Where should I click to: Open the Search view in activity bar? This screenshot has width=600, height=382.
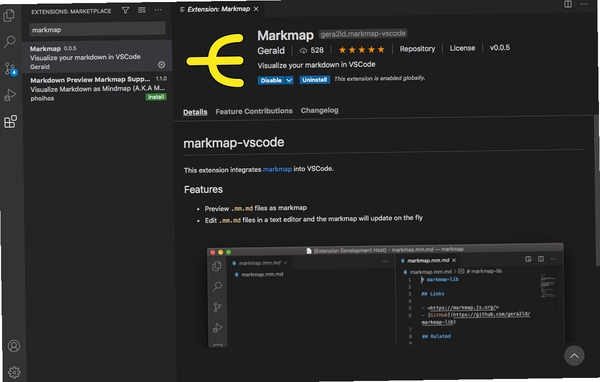click(x=10, y=41)
